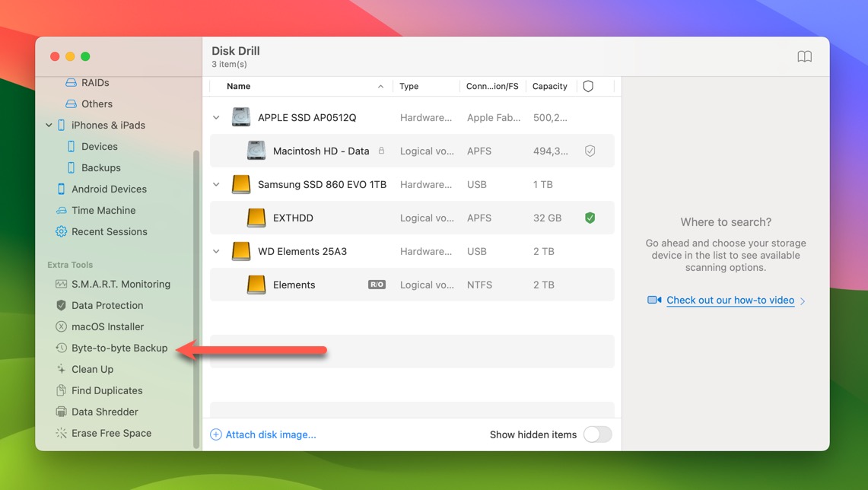The height and width of the screenshot is (490, 868).
Task: Click the 'Apple Fab...' connection cell
Action: tap(494, 117)
